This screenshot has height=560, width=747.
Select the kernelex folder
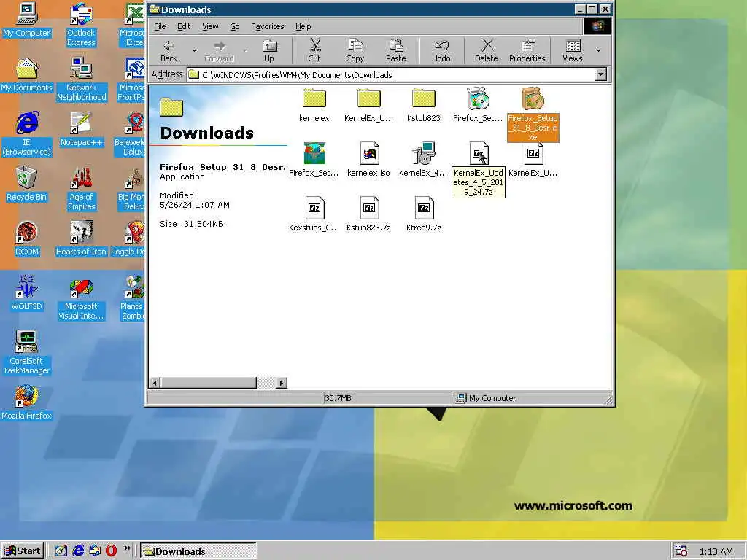coord(314,105)
